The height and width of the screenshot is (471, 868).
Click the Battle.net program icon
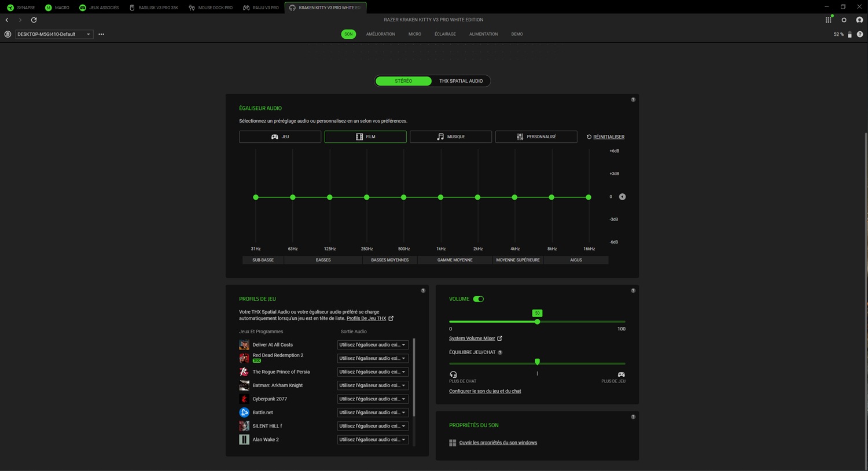244,413
